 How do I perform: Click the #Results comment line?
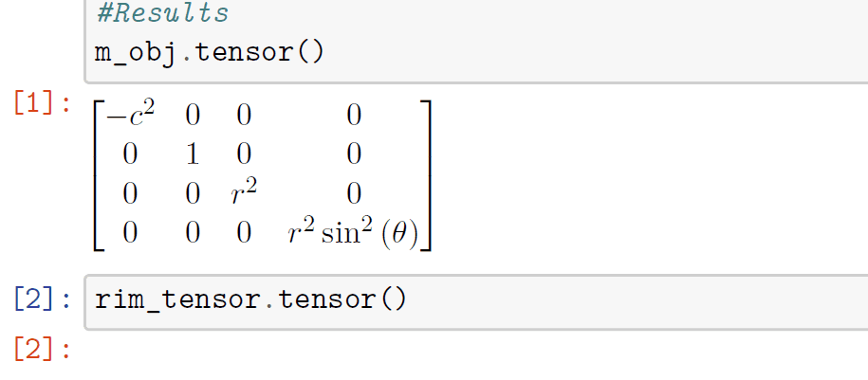pyautogui.click(x=162, y=13)
